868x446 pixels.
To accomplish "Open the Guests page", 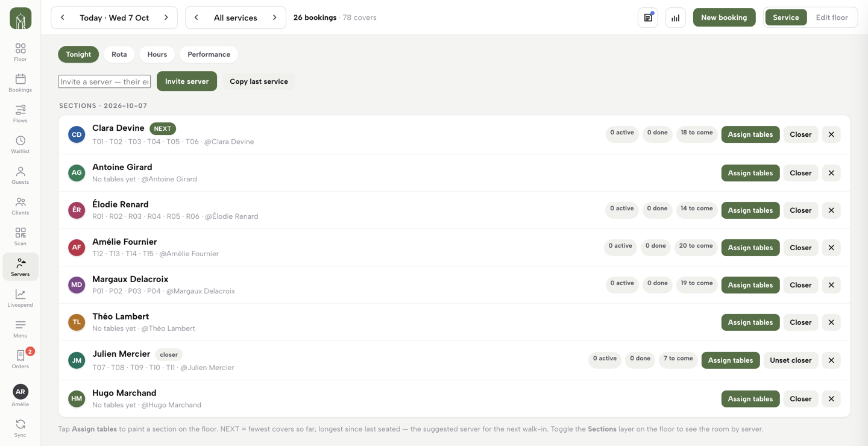I will pos(20,175).
